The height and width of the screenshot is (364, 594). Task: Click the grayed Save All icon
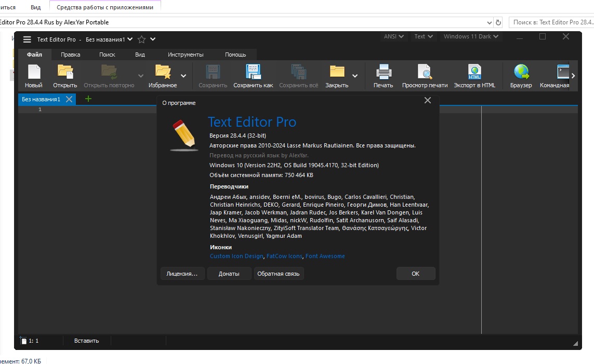click(298, 72)
